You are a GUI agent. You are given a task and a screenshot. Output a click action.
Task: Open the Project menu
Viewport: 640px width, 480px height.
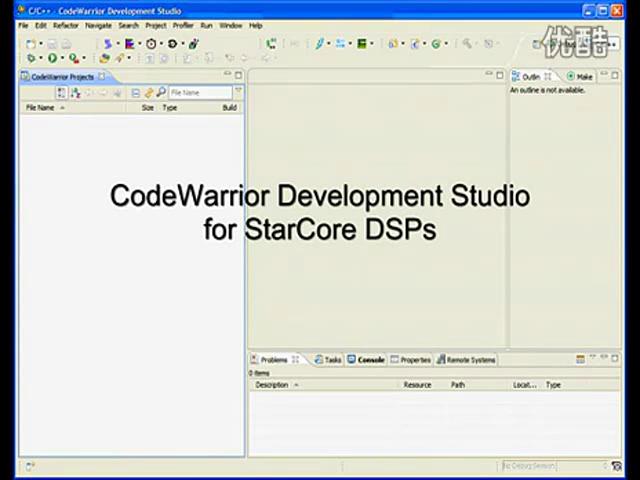point(156,25)
